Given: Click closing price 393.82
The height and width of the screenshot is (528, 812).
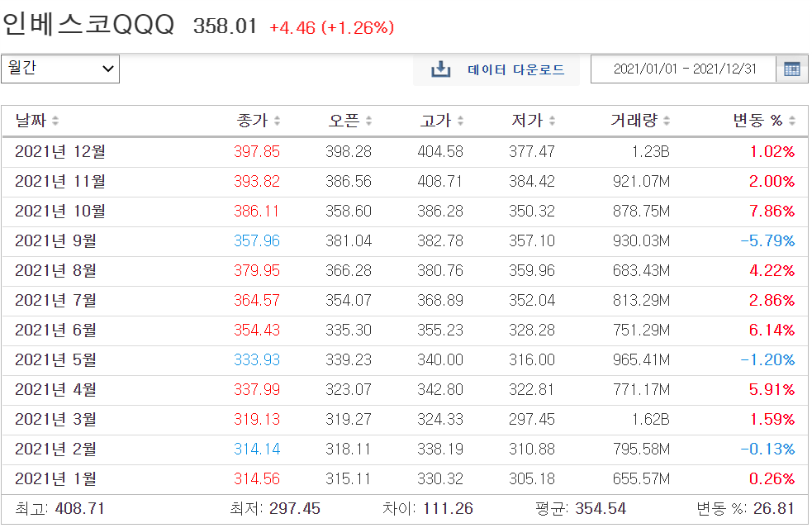Looking at the screenshot, I should pos(257,181).
